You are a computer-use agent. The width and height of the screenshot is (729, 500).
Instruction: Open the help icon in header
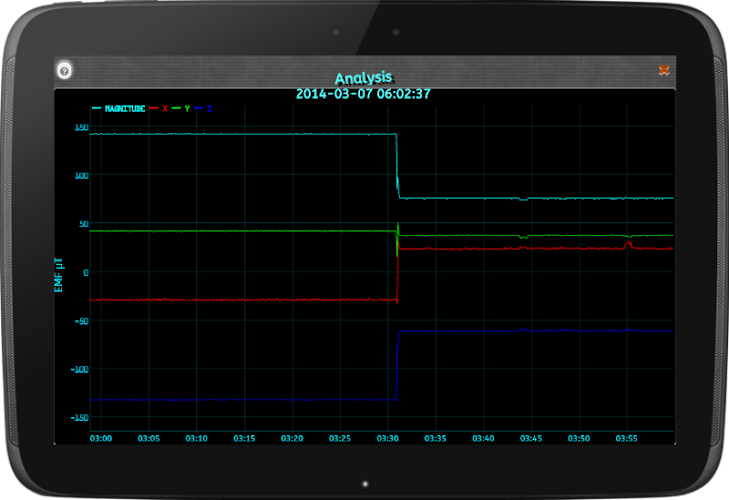point(64,71)
